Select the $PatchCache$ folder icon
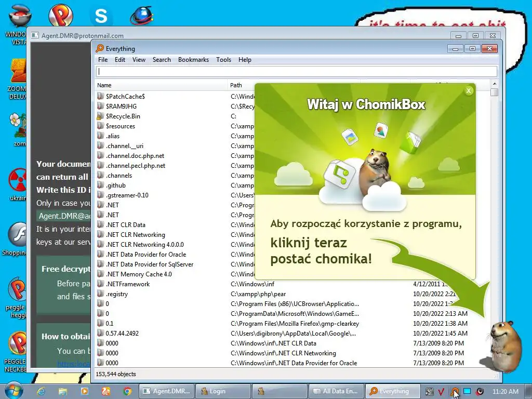Viewport: 532px width, 399px height. (x=100, y=96)
